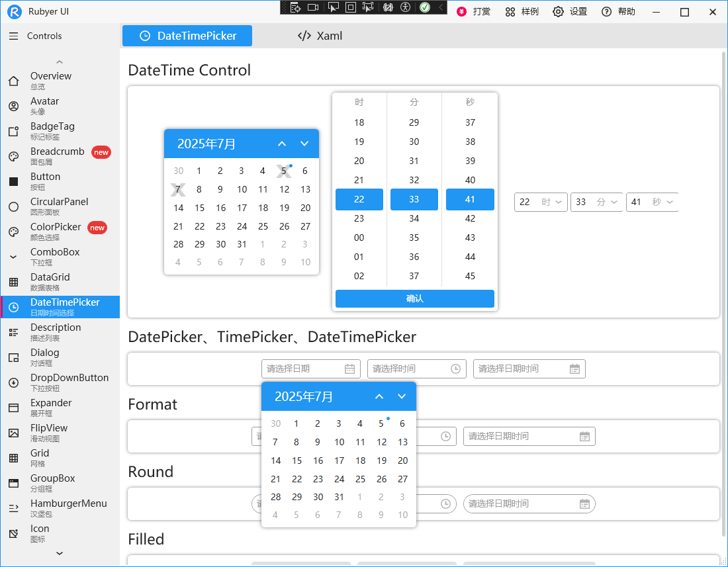The height and width of the screenshot is (567, 728).
Task: Click the DropDownButton download-circle icon
Action: 14,382
